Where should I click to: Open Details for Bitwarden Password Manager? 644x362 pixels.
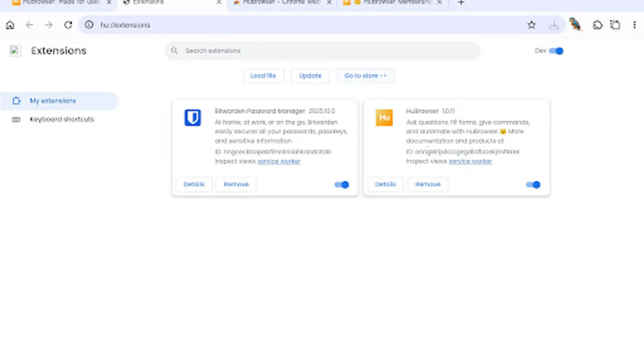194,184
